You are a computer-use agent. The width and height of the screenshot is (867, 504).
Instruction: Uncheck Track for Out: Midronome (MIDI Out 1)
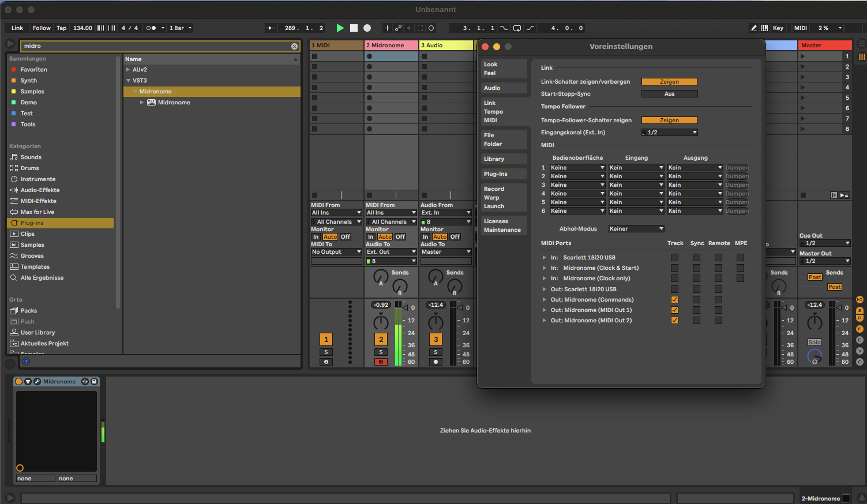point(674,310)
